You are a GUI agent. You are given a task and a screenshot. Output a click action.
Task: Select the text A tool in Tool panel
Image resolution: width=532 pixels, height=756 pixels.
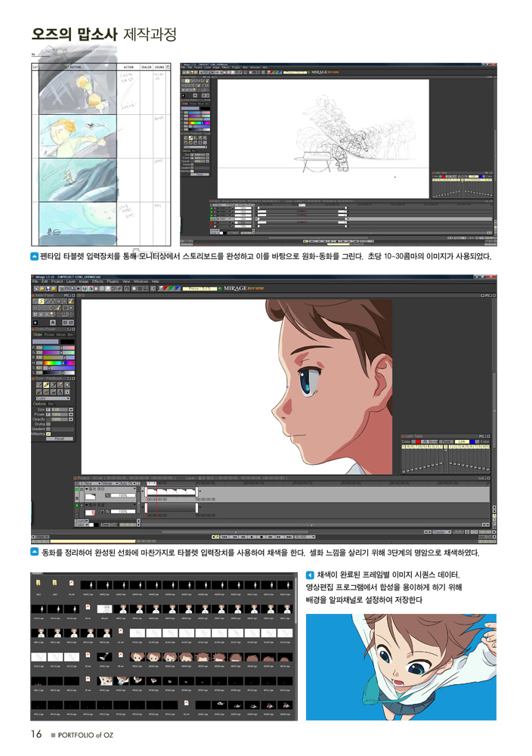pos(60,392)
